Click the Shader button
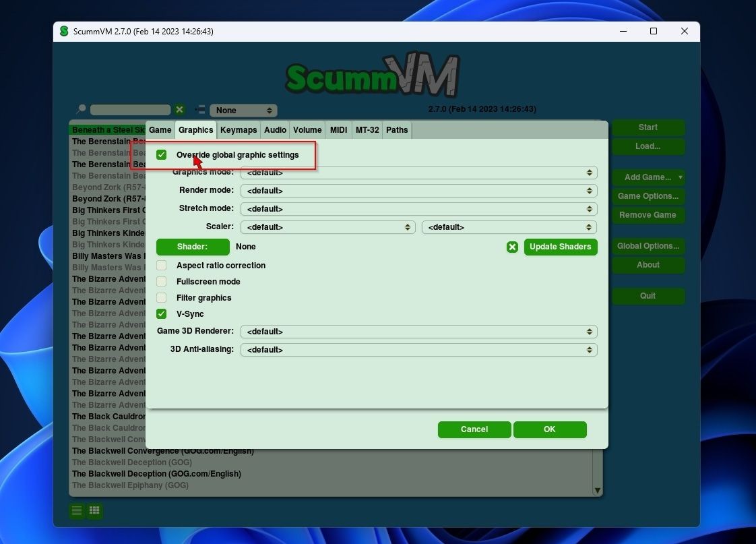Image resolution: width=756 pixels, height=544 pixels. click(193, 247)
